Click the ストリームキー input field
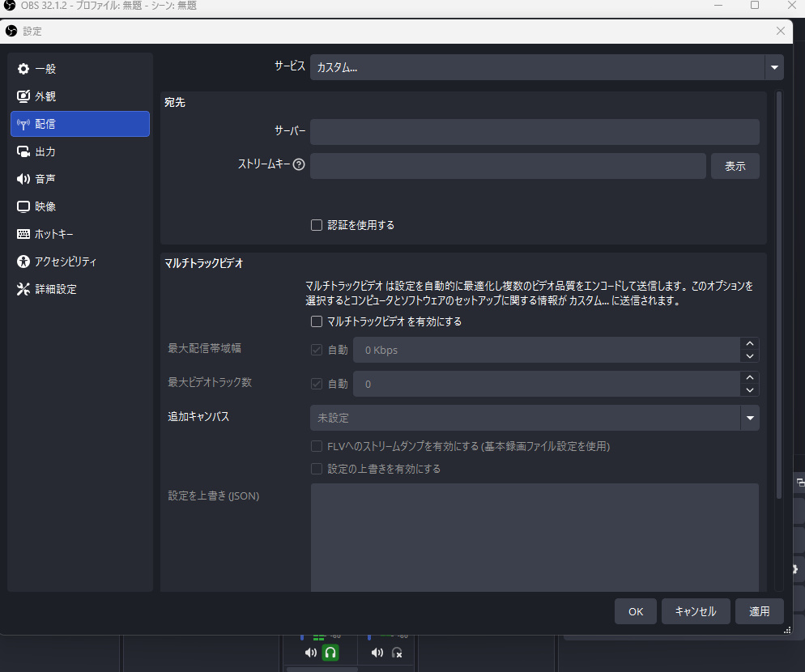Image resolution: width=805 pixels, height=672 pixels. point(508,166)
